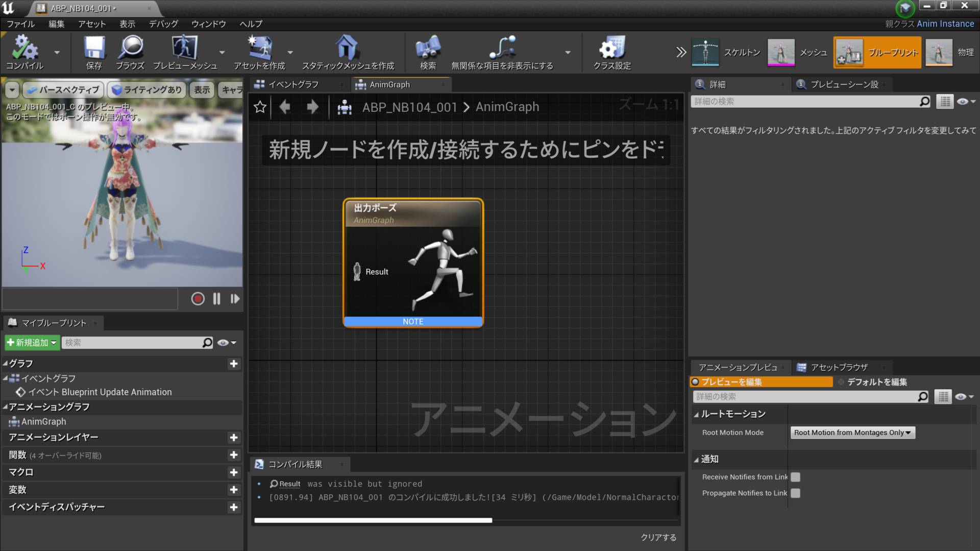The height and width of the screenshot is (551, 980).
Task: Click the 表示 button in viewport toolbar
Action: click(x=202, y=90)
